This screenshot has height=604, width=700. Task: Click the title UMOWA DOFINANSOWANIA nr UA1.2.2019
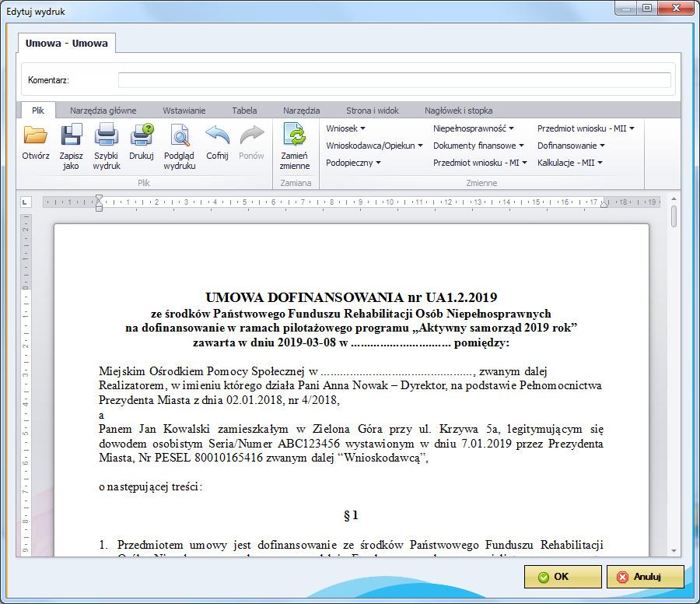[x=351, y=297]
